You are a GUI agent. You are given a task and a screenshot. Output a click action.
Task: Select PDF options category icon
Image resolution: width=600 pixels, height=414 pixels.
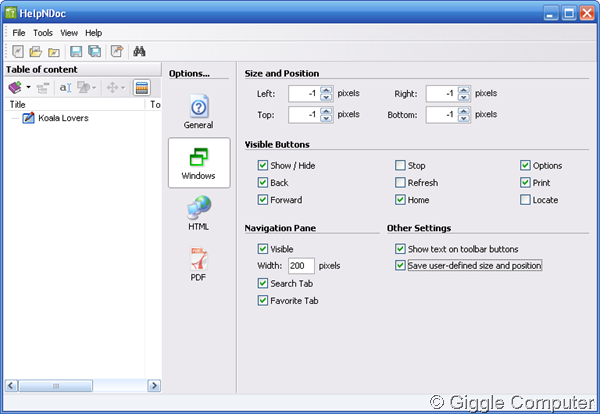click(198, 264)
